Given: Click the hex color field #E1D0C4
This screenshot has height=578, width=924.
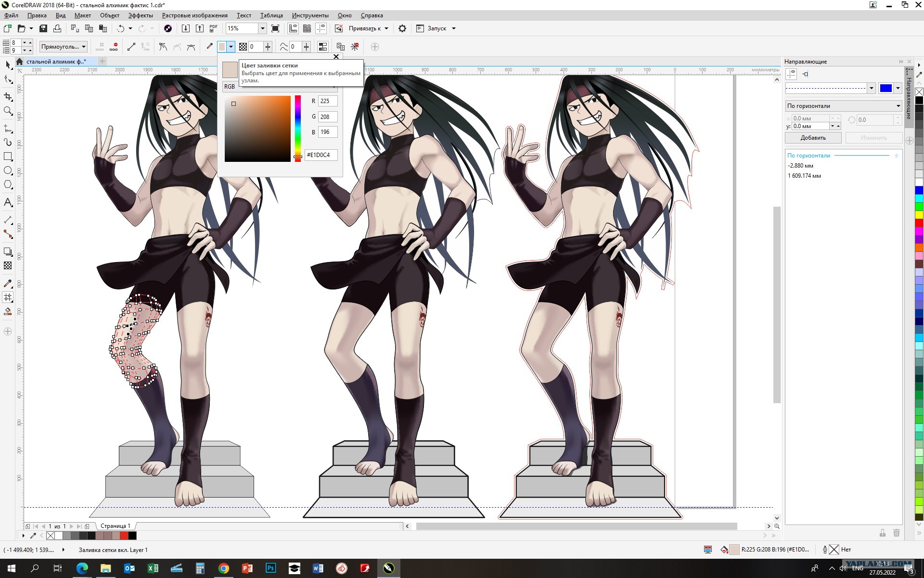Looking at the screenshot, I should (321, 155).
